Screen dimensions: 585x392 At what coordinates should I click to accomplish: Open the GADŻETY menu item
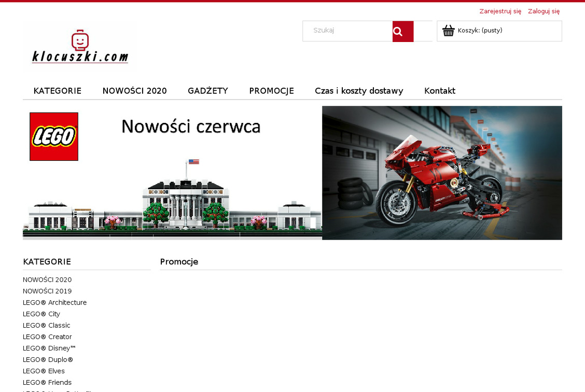[208, 91]
